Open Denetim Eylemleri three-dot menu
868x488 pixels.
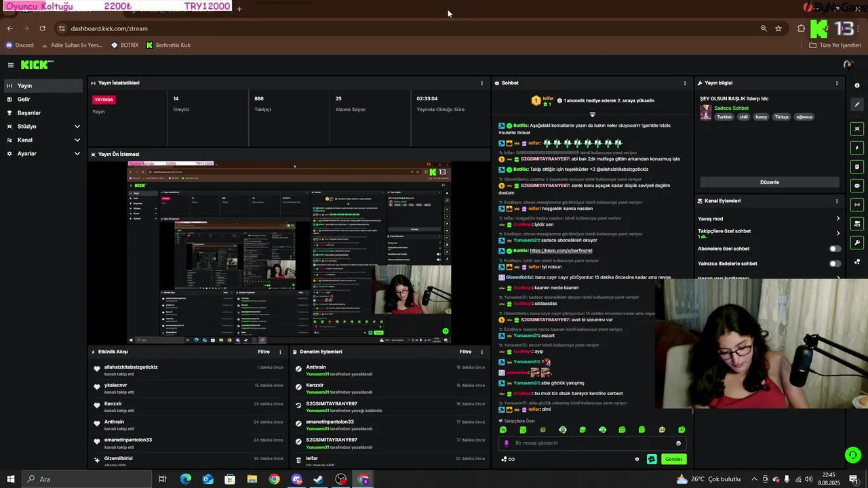482,352
